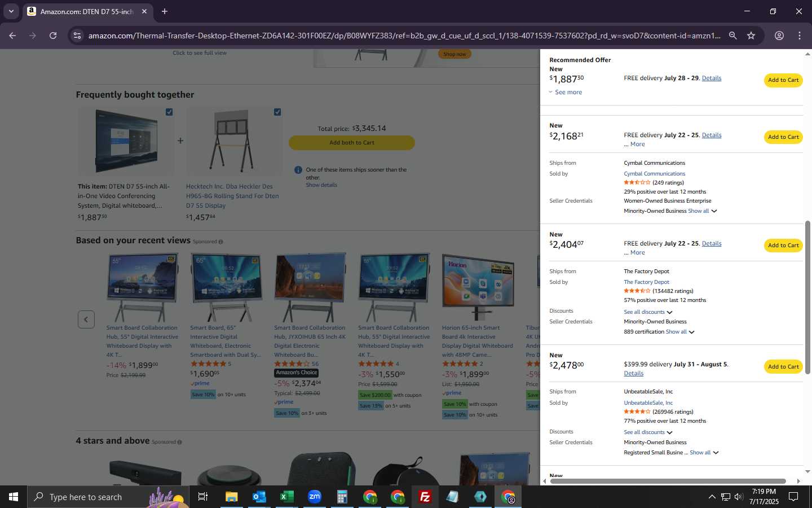Click scroll right arrow in offers panel
The image size is (812, 508).
click(x=798, y=481)
